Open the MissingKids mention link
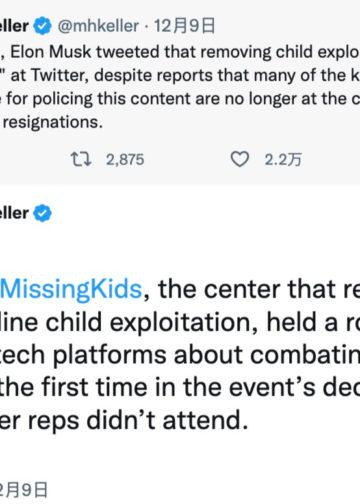The image size is (360, 504). point(71,289)
